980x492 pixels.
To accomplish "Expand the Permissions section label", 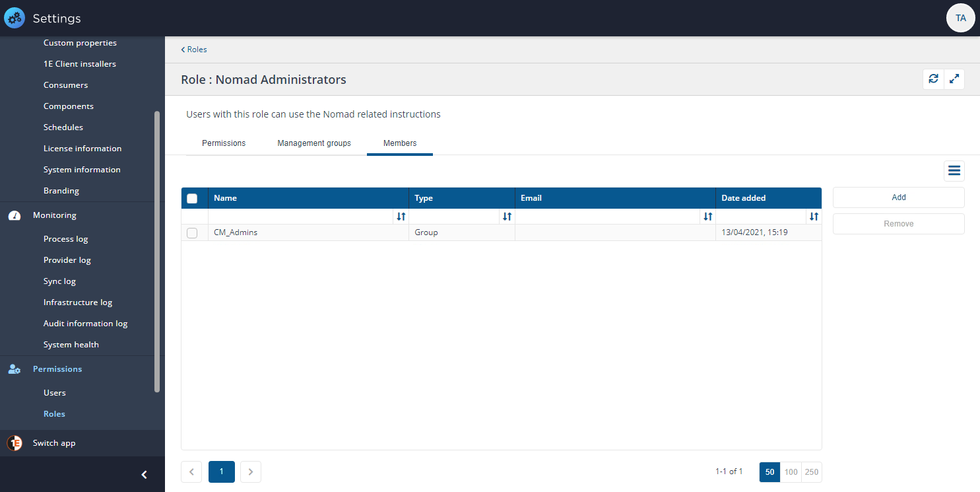I will coord(57,369).
